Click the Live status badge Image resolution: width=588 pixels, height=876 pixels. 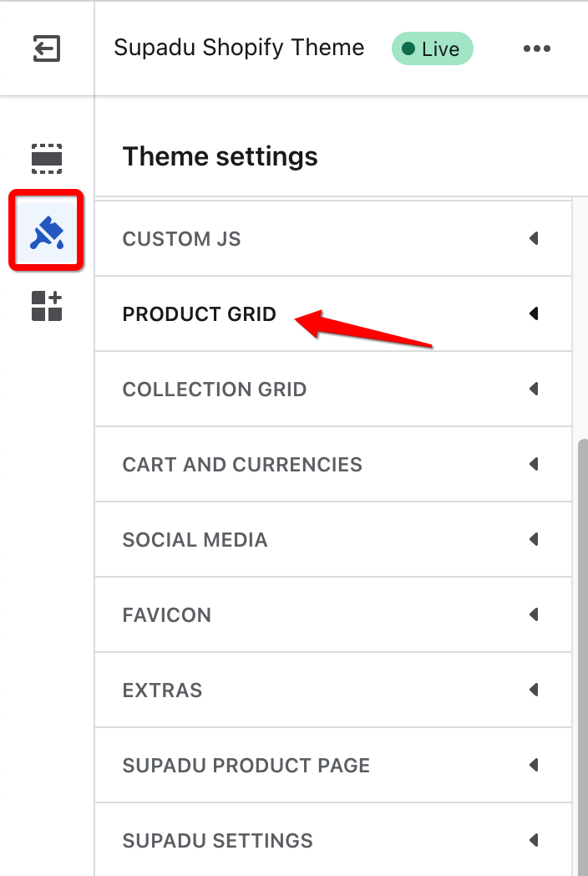[x=432, y=48]
